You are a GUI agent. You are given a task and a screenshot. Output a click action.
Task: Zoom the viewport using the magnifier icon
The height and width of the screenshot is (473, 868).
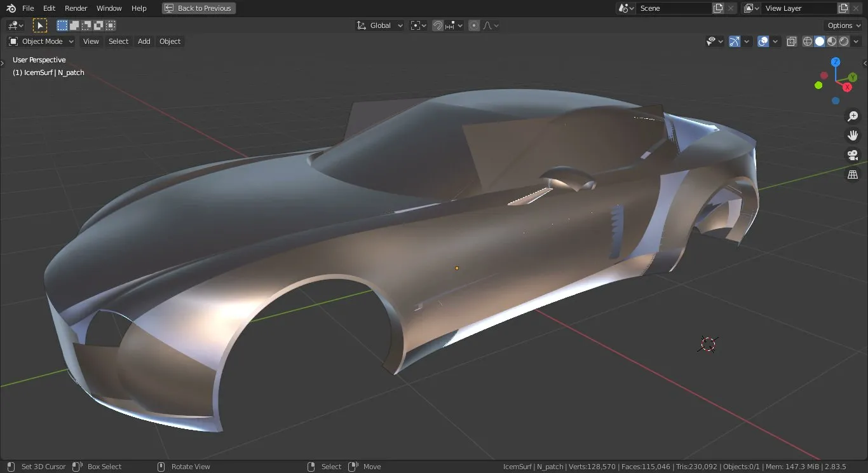[853, 116]
